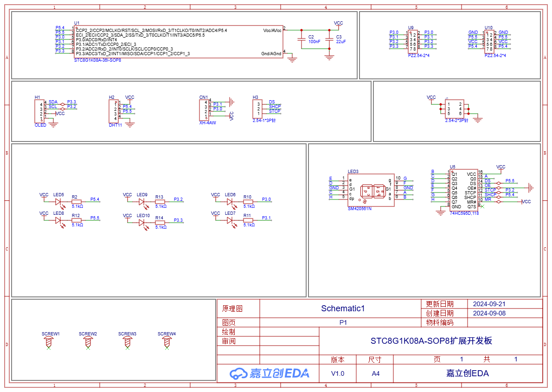Select the STC8G1K08A-36I-SOP8 part name text
552x392 pixels.
(x=97, y=60)
